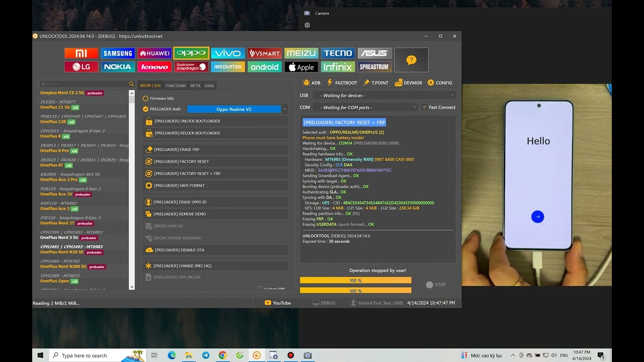Click the search magnifier in model list
Image resolution: width=644 pixels, height=362 pixels.
click(131, 84)
